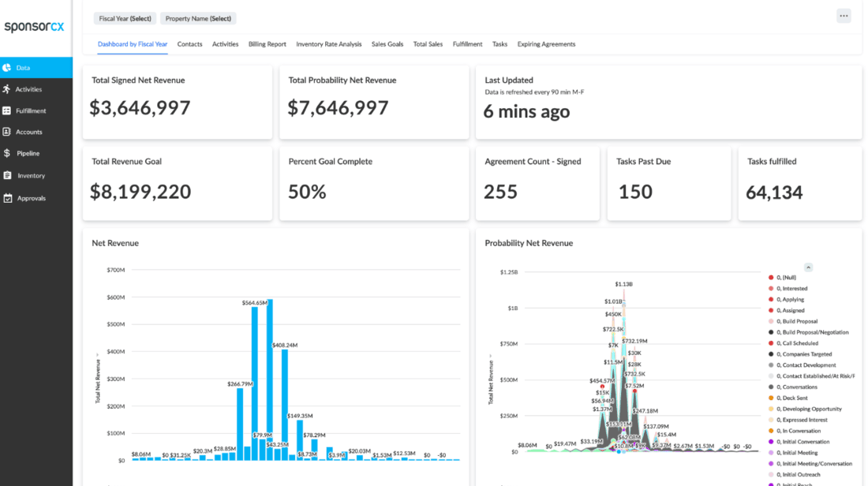Click the '0, Interested' legend color dot

[771, 289]
